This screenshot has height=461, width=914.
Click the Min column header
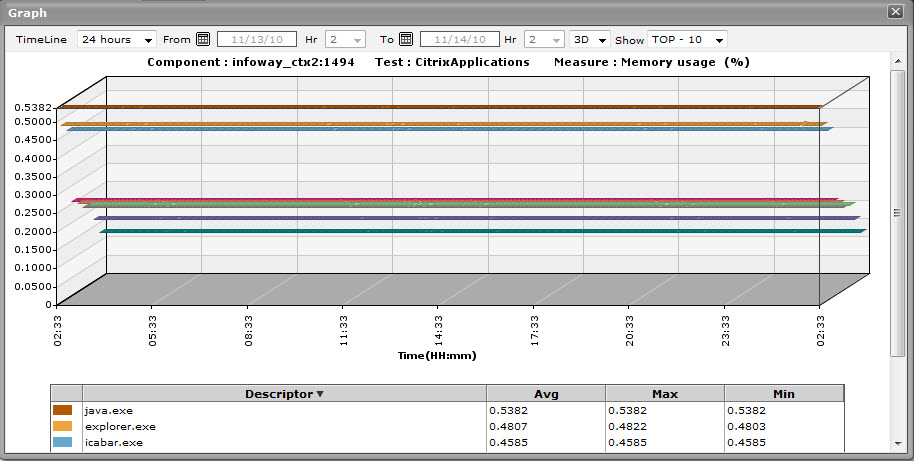(784, 394)
